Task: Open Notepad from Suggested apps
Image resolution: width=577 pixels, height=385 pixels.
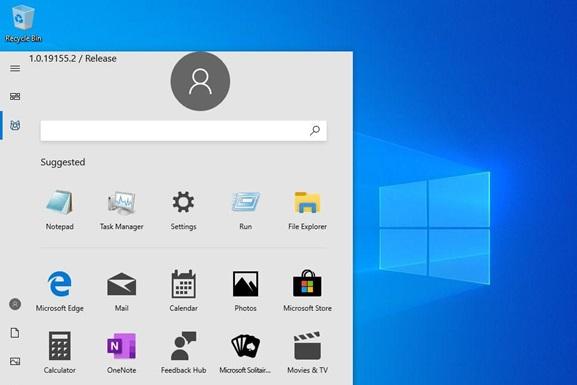Action: coord(60,210)
